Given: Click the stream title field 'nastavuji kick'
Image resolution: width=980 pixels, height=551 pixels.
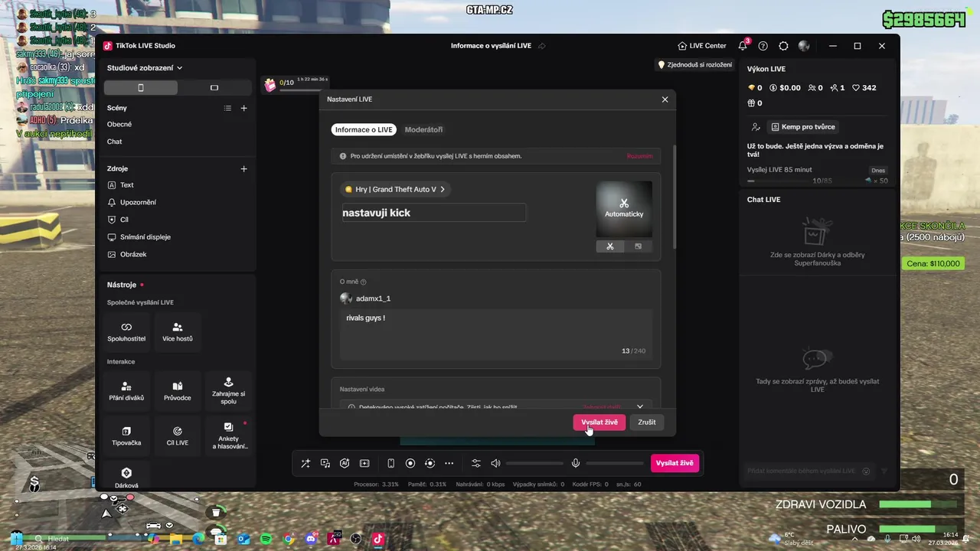Looking at the screenshot, I should coord(433,213).
